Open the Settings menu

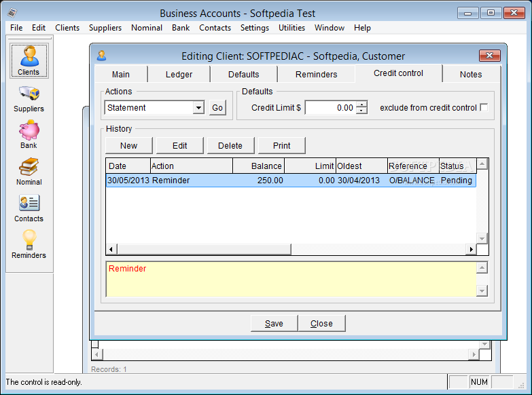point(255,28)
